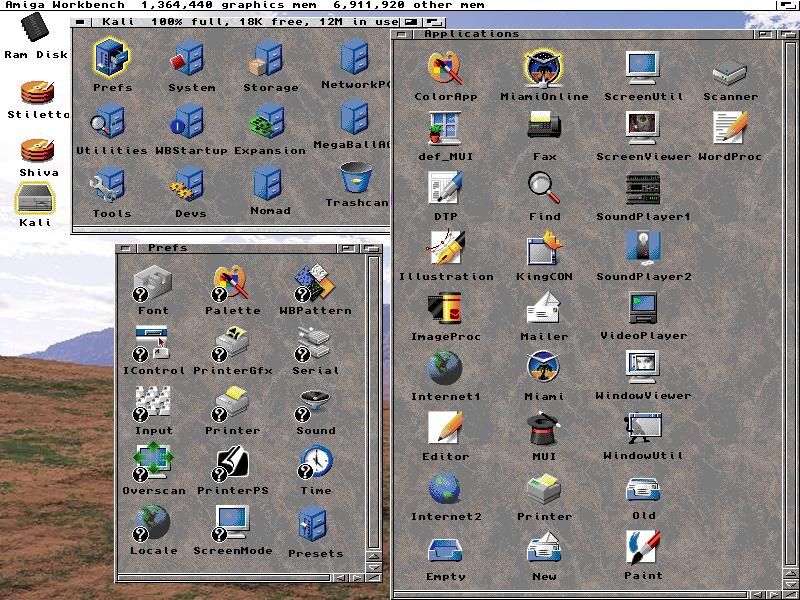Select the KingCON icon
Viewport: 800px width, 600px height.
click(544, 248)
